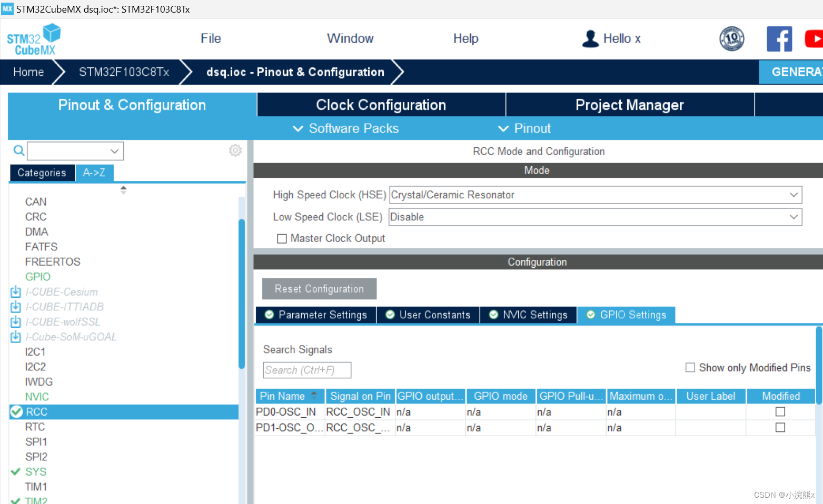Toggle Master Clock Output checkbox
Viewport: 823px width, 504px height.
[x=282, y=239]
